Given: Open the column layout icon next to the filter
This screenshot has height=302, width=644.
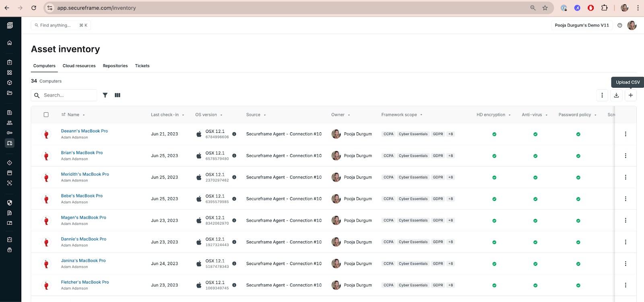Looking at the screenshot, I should pos(118,95).
